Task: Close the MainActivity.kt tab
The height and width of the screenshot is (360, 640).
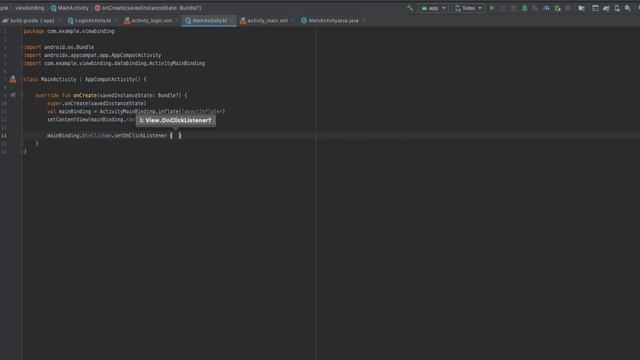Action: click(232, 20)
